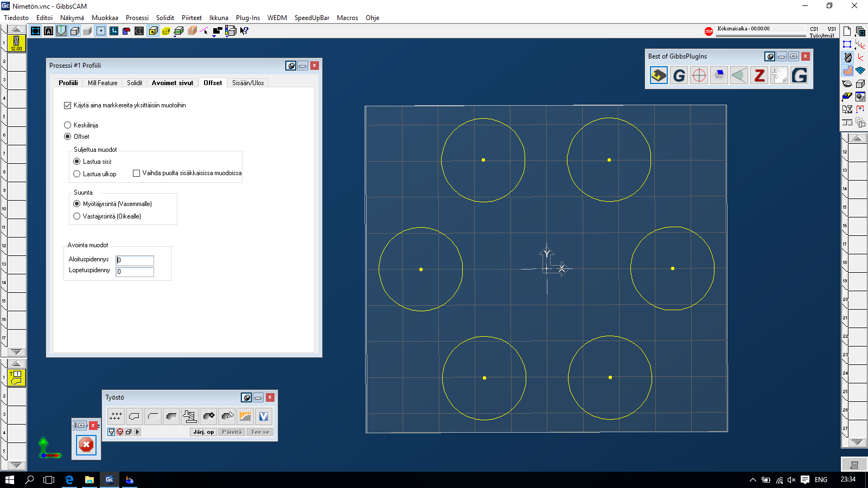The height and width of the screenshot is (488, 868).
Task: Toggle the blue grid display icon
Action: [x=114, y=31]
